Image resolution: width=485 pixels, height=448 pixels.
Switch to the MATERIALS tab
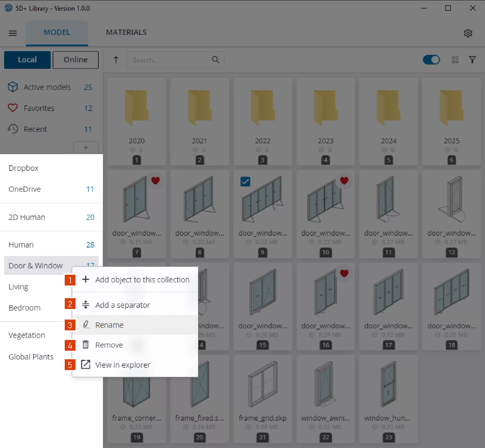126,32
